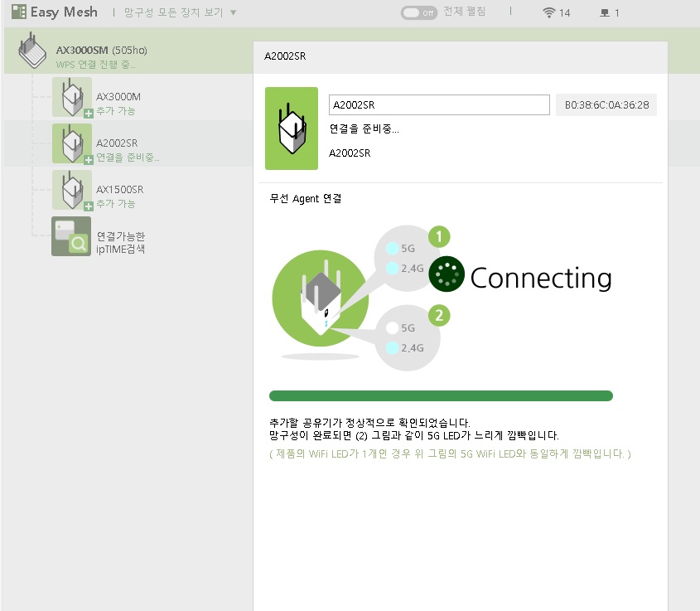Click the 2.4G LED indicator in step 1
Viewport: 700px width, 611px height.
(x=393, y=269)
